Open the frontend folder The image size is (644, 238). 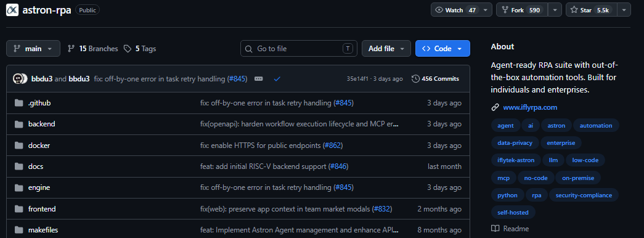[42, 209]
